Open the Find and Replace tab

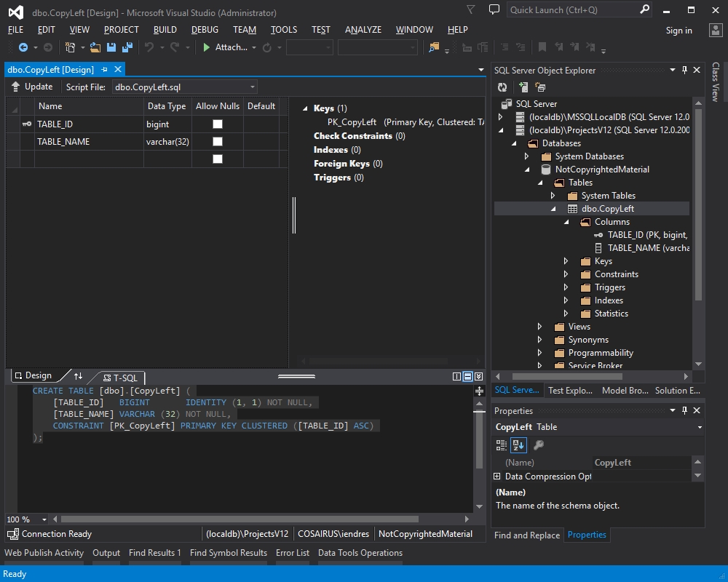[x=527, y=535]
